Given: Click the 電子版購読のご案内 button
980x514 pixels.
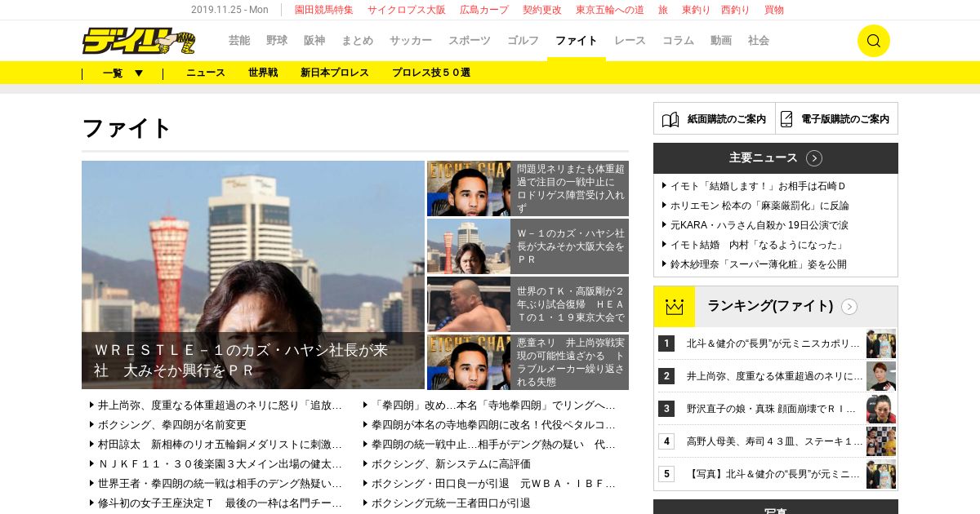Looking at the screenshot, I should [x=836, y=118].
